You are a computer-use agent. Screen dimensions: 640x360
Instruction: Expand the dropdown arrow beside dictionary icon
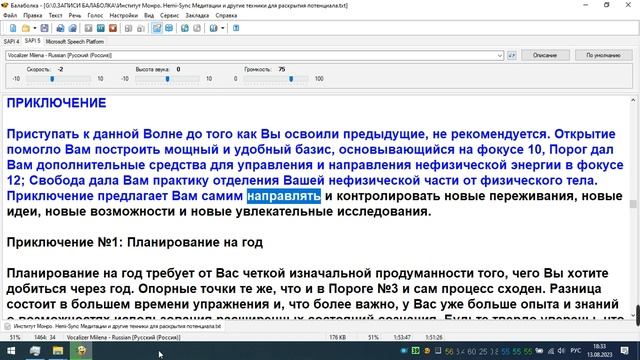click(x=222, y=28)
